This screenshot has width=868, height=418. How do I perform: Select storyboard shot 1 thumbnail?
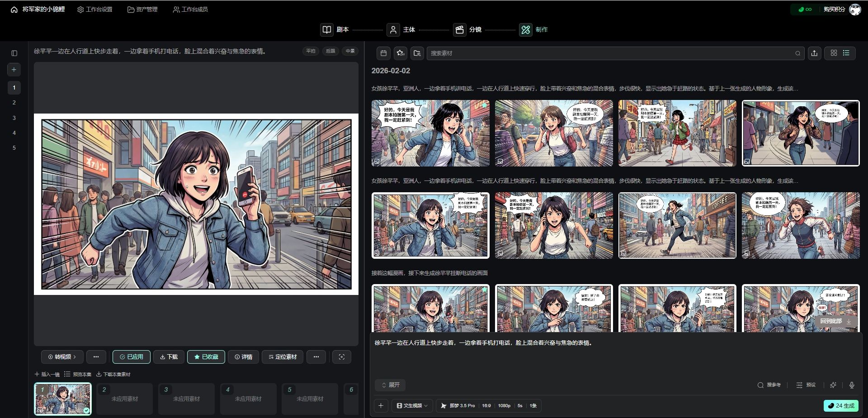63,399
